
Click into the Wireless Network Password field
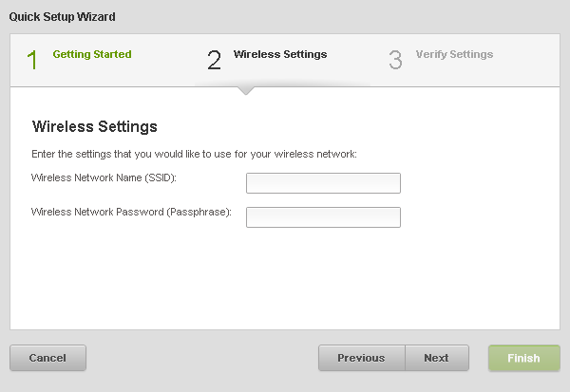pos(323,217)
